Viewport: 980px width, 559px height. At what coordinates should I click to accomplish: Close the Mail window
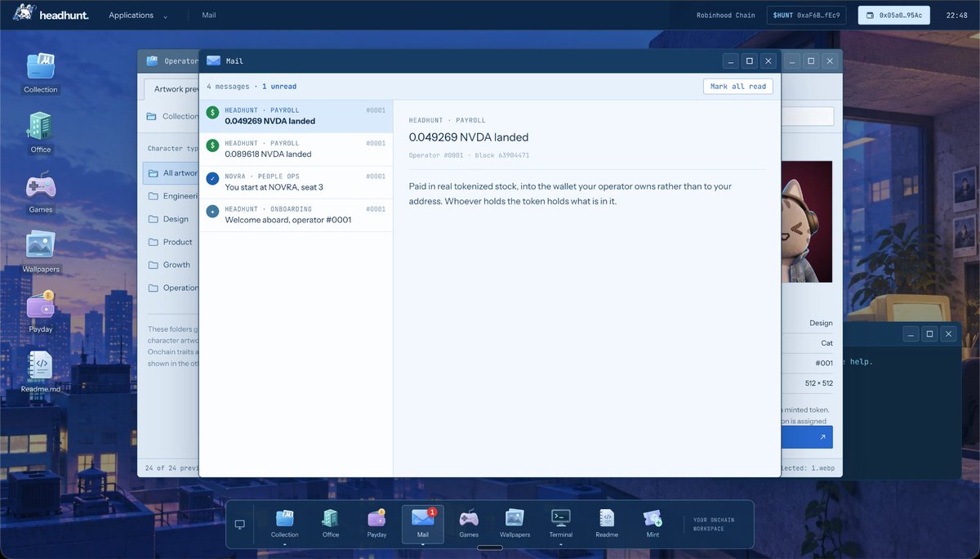pos(768,60)
